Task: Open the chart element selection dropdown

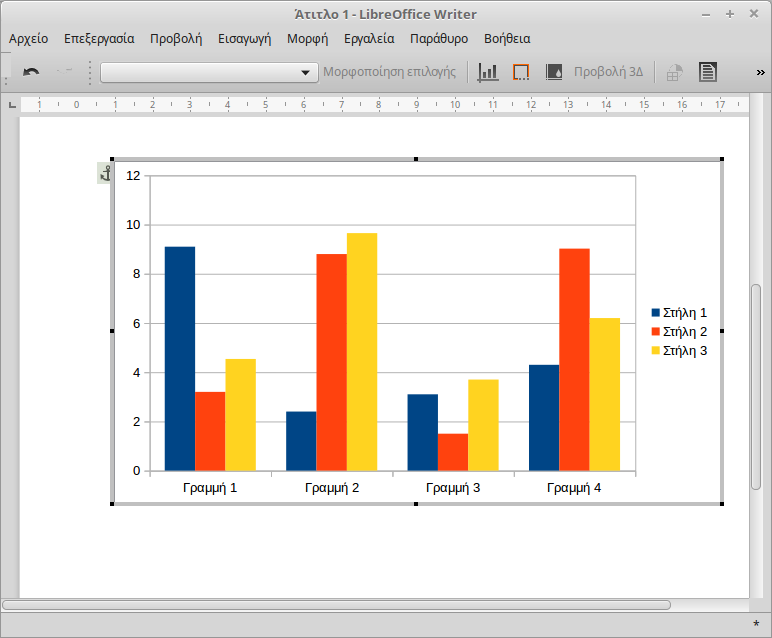Action: coord(208,72)
